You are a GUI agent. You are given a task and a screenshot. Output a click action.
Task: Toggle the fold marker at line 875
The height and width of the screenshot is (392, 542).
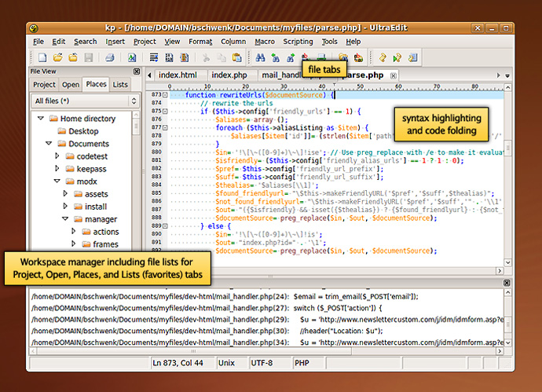point(165,112)
